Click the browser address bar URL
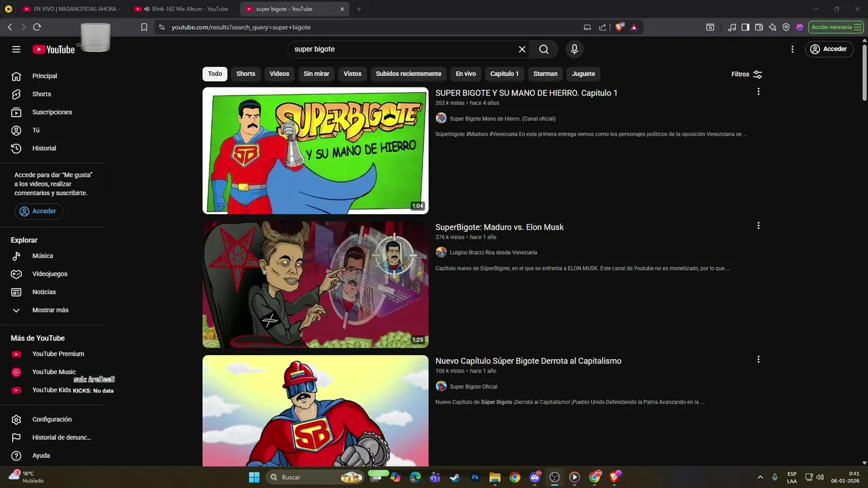Screen dimensions: 868x488 coord(241,27)
